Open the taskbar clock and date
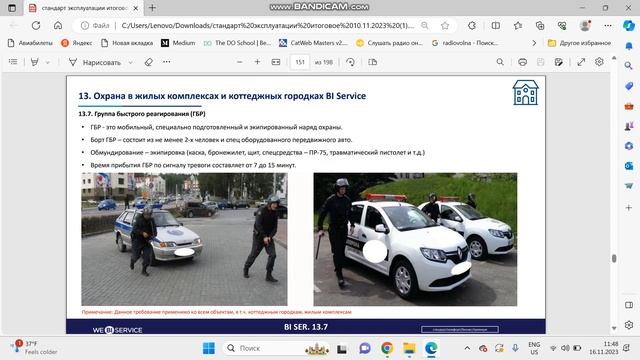 [603, 348]
